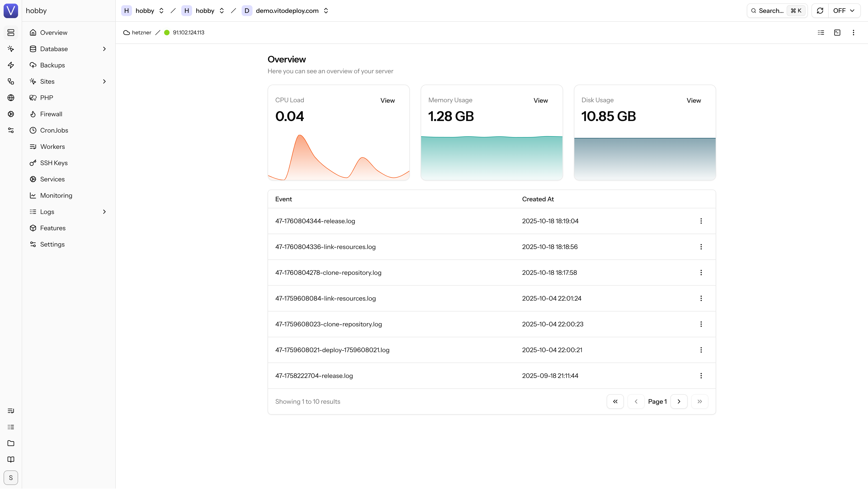
Task: Click View on Disk Usage card
Action: (x=693, y=100)
